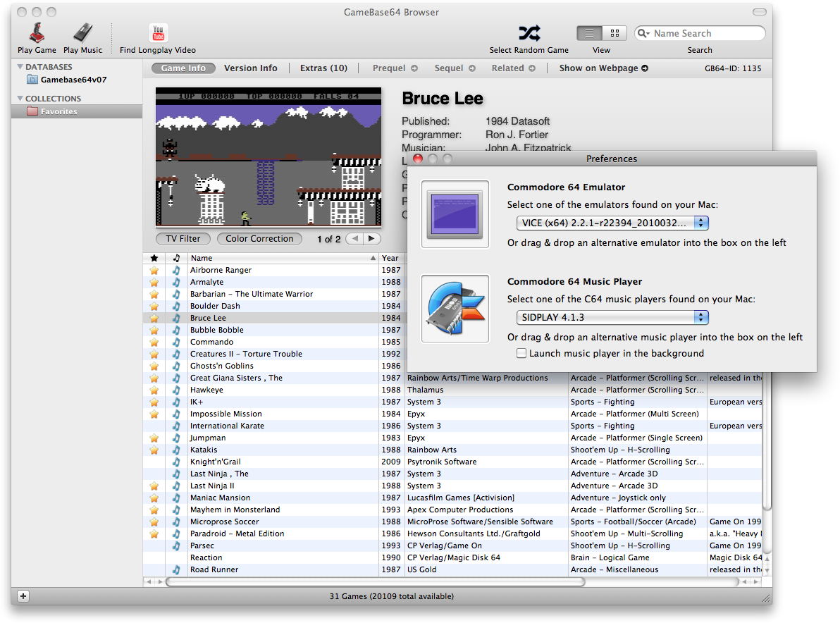Toggle the Color Correction button
Image resolution: width=840 pixels, height=623 pixels.
(x=259, y=239)
